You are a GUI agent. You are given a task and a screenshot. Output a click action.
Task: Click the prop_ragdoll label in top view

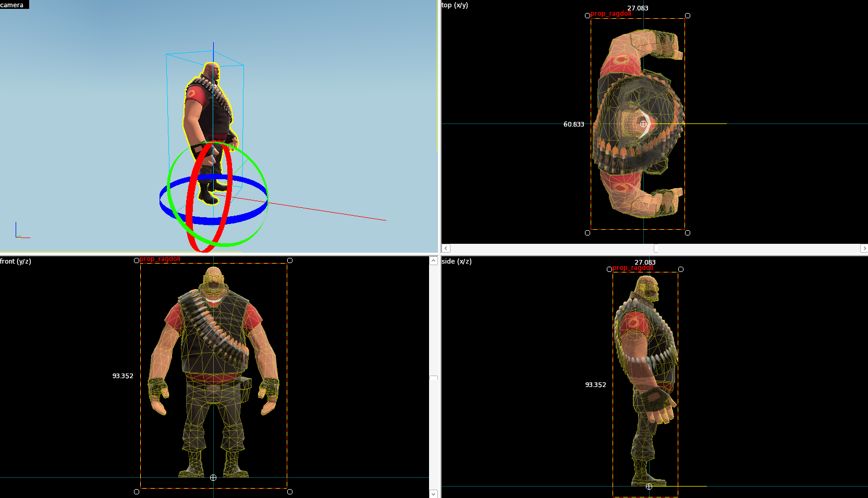click(x=610, y=14)
